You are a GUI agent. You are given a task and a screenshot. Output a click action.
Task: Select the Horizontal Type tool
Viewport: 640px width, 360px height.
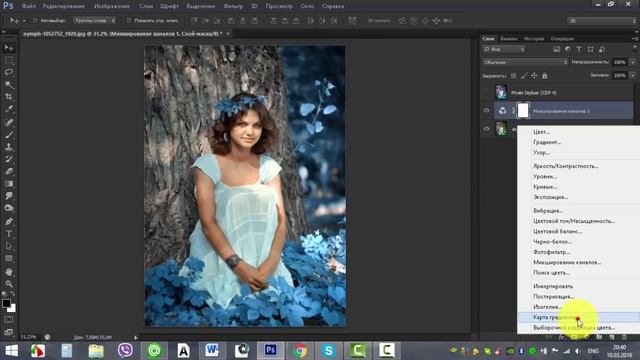pos(9,234)
